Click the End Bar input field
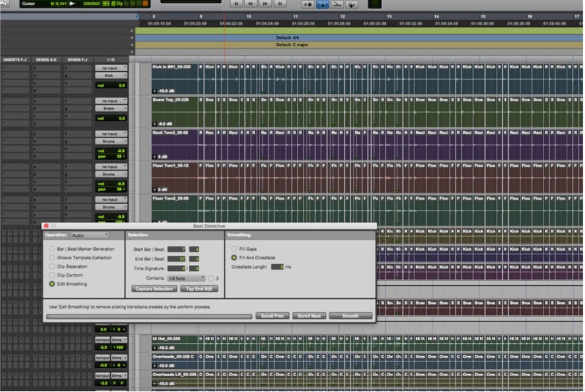The width and height of the screenshot is (585, 392). (x=177, y=259)
